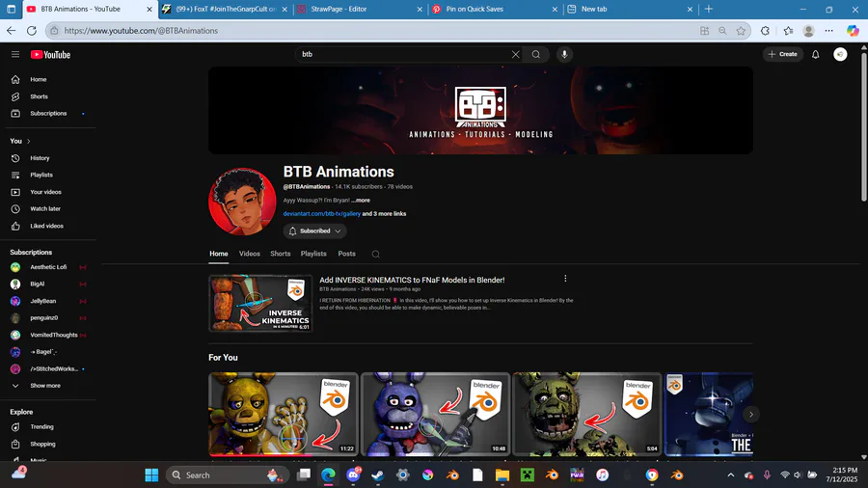Reload the page

point(32,31)
